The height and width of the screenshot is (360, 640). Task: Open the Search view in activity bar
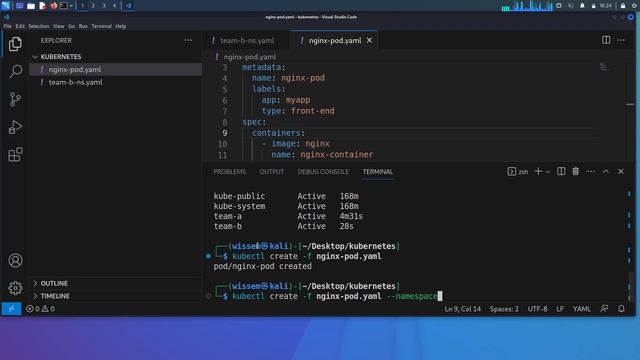click(x=15, y=71)
